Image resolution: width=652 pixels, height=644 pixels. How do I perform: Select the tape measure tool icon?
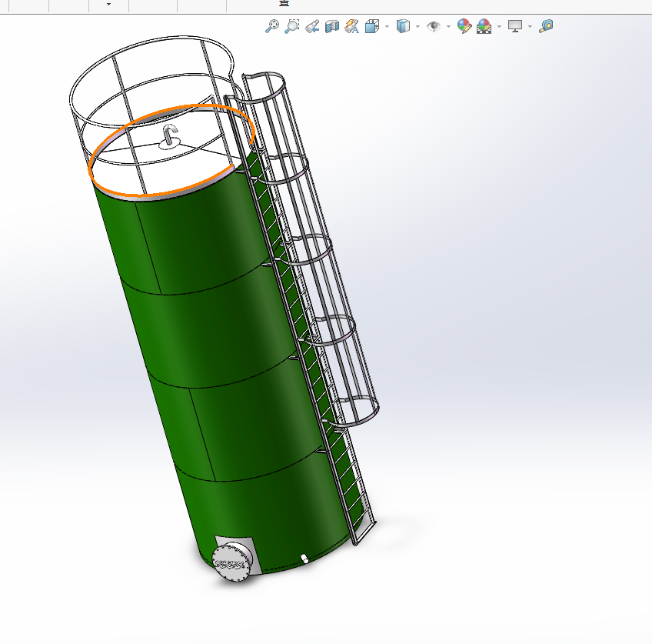point(546,26)
